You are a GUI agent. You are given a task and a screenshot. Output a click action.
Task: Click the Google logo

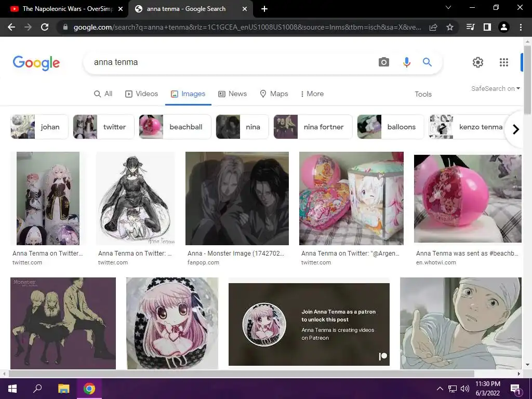coord(36,63)
